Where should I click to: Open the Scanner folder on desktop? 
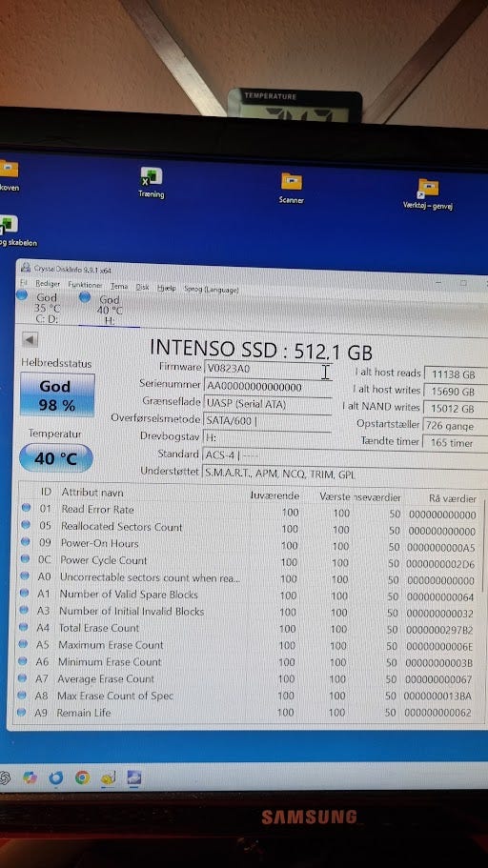click(x=292, y=188)
